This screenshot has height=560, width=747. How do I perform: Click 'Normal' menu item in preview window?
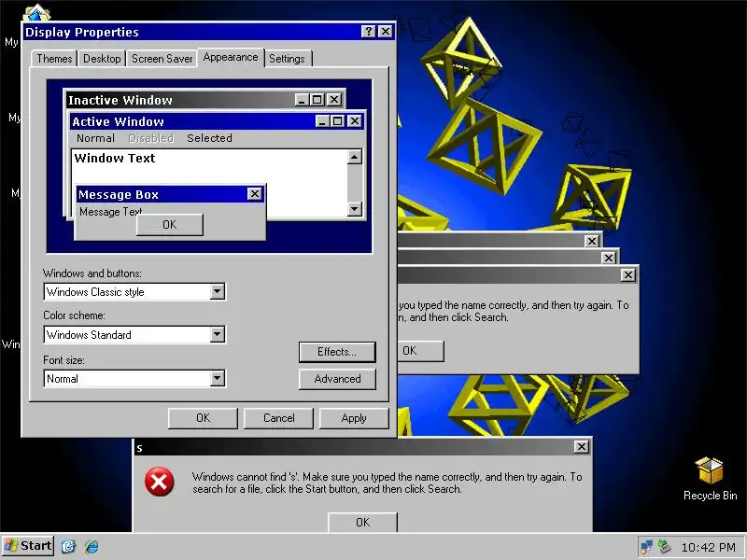click(96, 138)
